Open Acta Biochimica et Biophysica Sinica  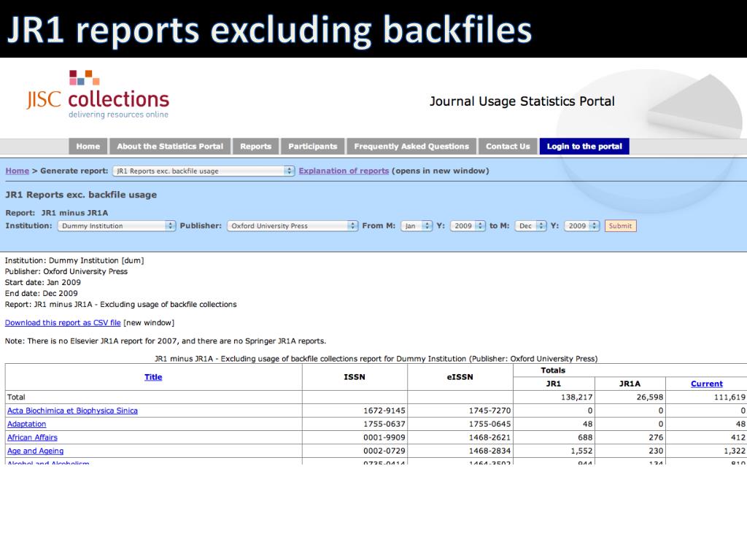coord(72,411)
